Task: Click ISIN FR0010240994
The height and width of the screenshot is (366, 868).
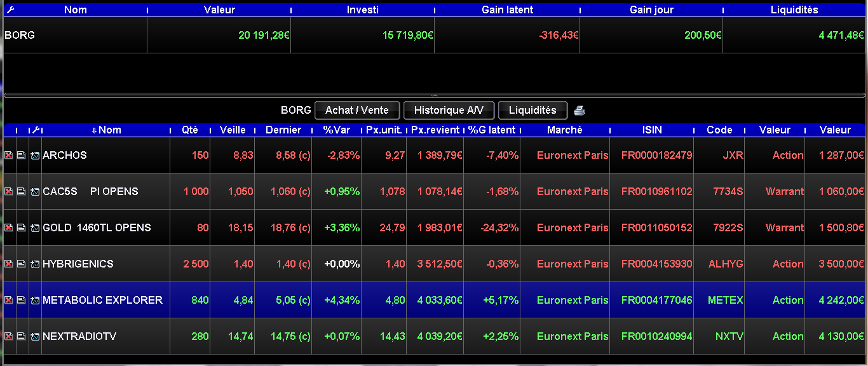Action: (657, 336)
